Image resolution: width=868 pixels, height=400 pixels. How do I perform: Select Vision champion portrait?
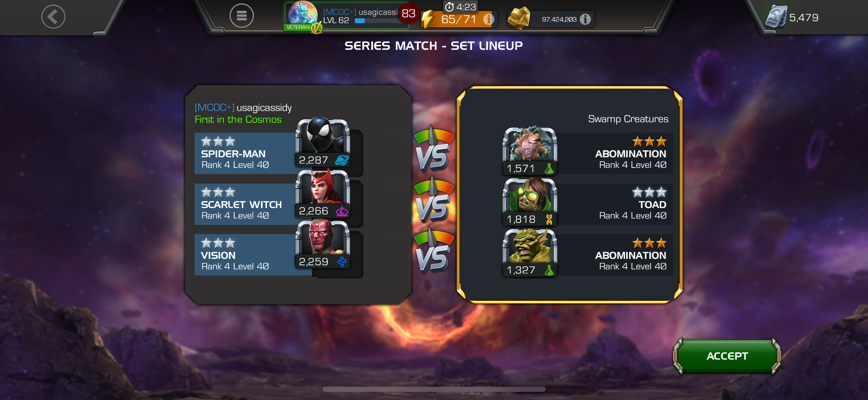[323, 244]
